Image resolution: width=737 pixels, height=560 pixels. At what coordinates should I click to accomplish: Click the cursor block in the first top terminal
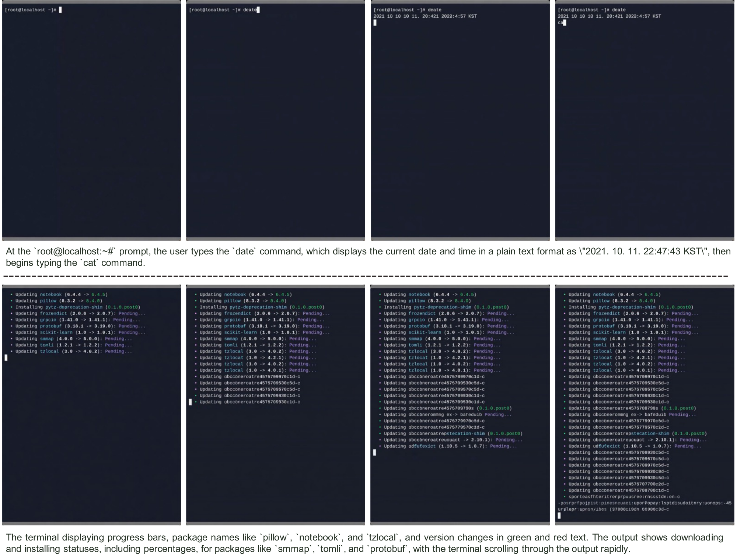(x=60, y=10)
